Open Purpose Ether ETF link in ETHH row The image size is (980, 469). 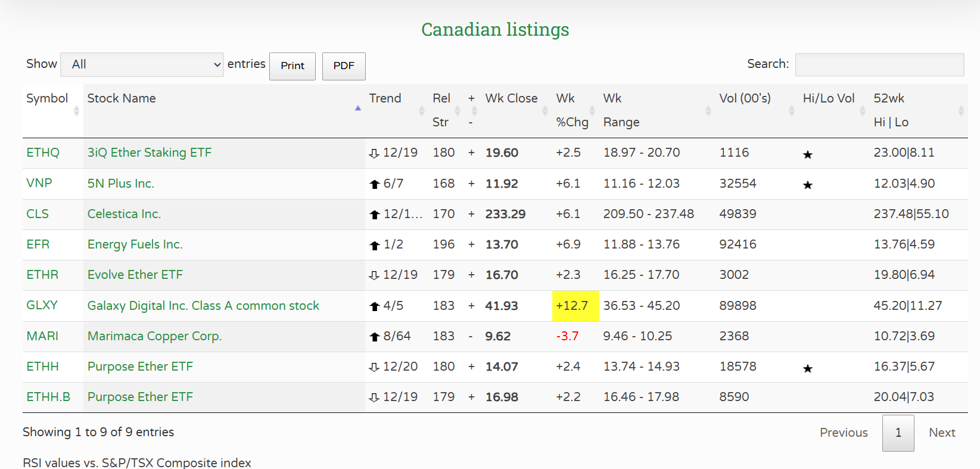[140, 366]
